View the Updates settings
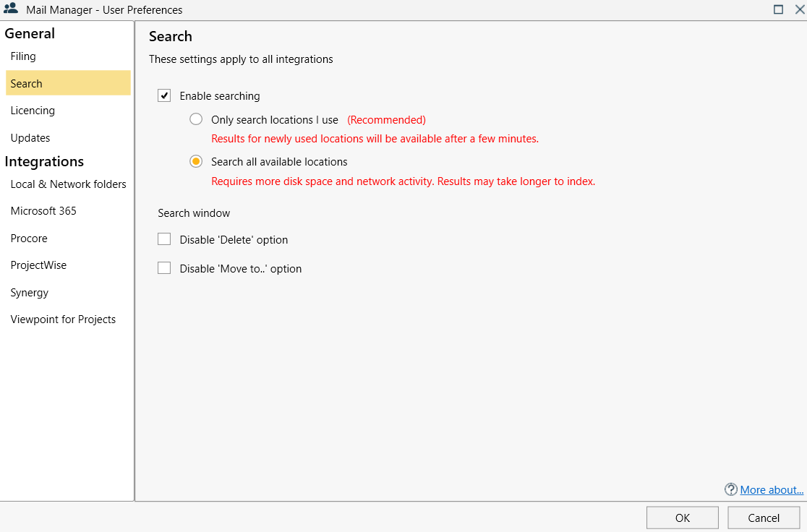The width and height of the screenshot is (807, 532). [30, 137]
